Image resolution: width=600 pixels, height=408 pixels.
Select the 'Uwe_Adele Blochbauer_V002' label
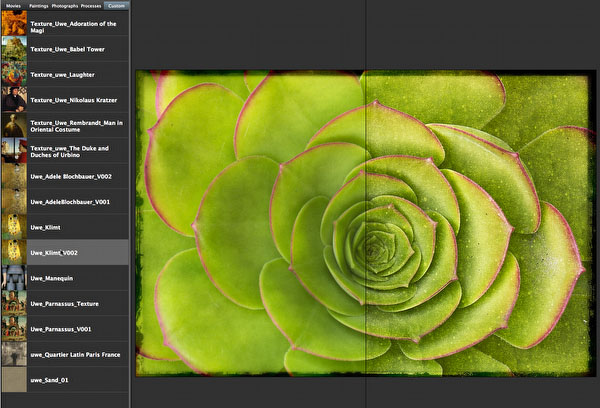(71, 176)
